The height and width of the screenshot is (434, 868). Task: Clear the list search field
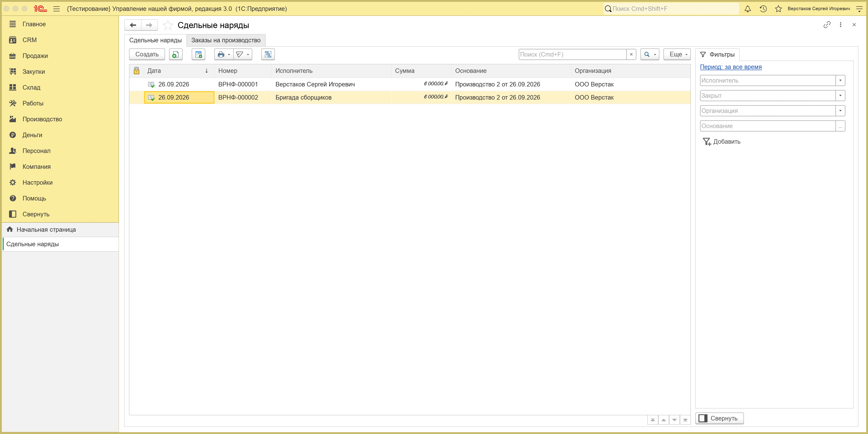[631, 54]
